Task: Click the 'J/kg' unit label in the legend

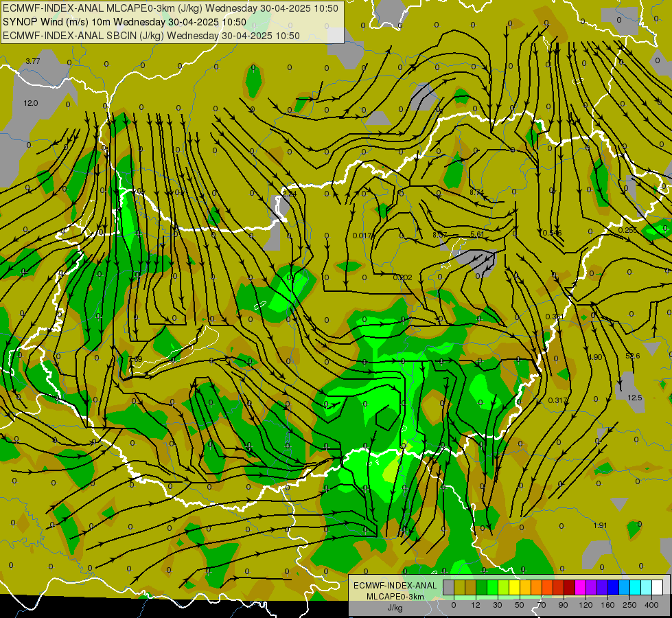Action: click(395, 608)
